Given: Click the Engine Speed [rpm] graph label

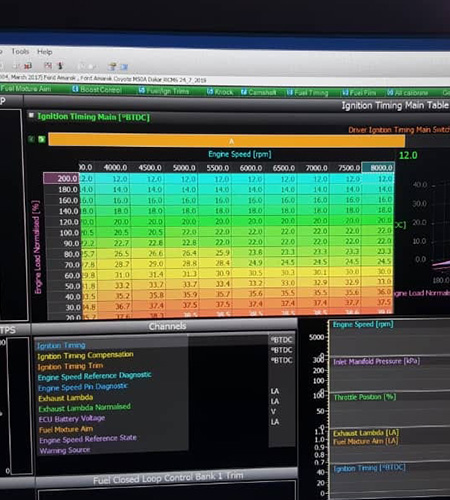Looking at the screenshot, I should (363, 324).
